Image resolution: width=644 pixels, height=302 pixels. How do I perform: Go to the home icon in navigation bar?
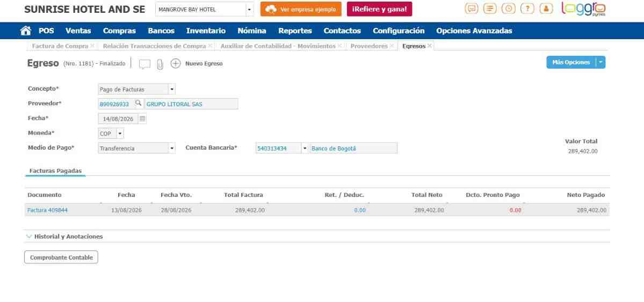pos(25,31)
